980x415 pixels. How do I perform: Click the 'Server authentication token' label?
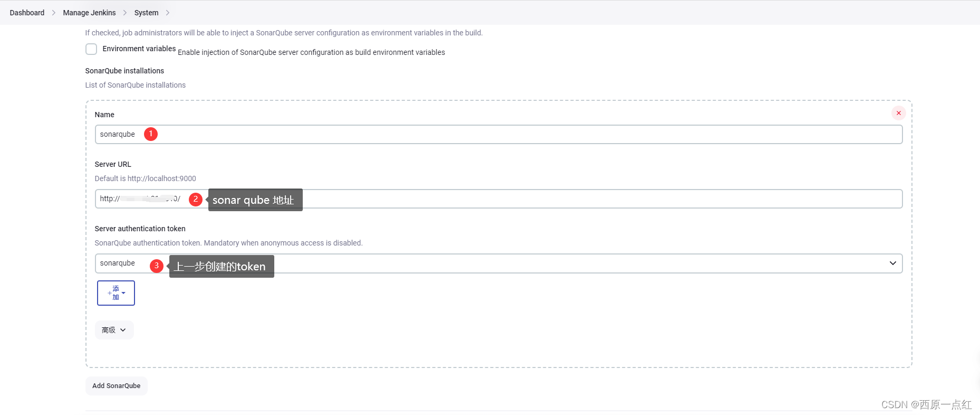pos(140,229)
